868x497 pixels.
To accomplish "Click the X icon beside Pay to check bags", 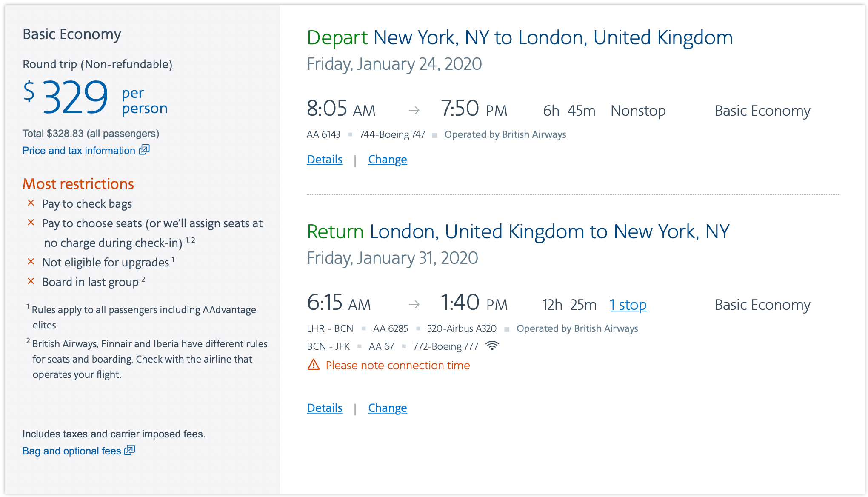I will (x=31, y=203).
